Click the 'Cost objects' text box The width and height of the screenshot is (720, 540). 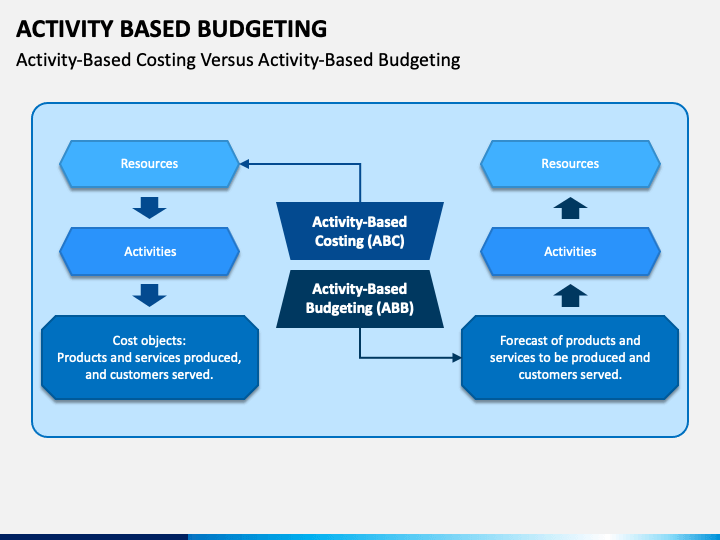coord(150,357)
